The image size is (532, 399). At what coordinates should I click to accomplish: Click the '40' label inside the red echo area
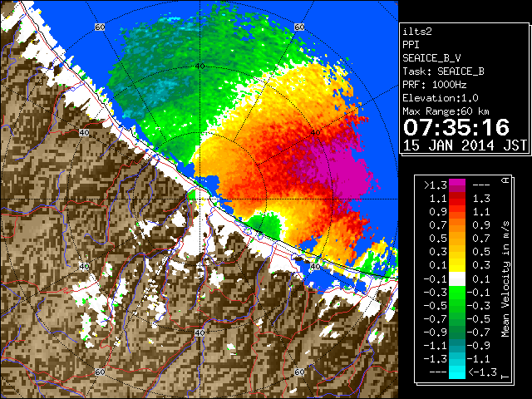316,133
